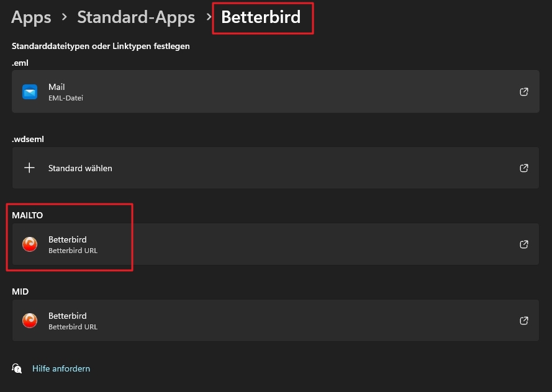552x392 pixels.
Task: Choose a default via Standard wählen
Action: pyautogui.click(x=80, y=168)
